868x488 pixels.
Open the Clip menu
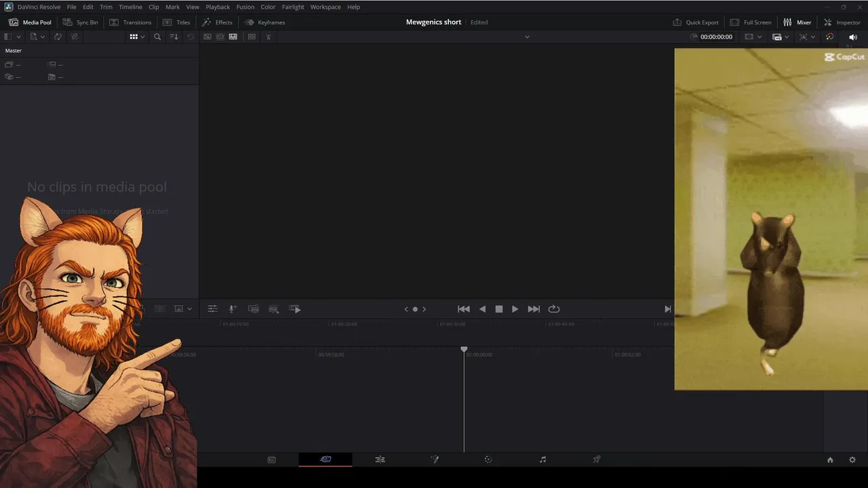(x=154, y=7)
